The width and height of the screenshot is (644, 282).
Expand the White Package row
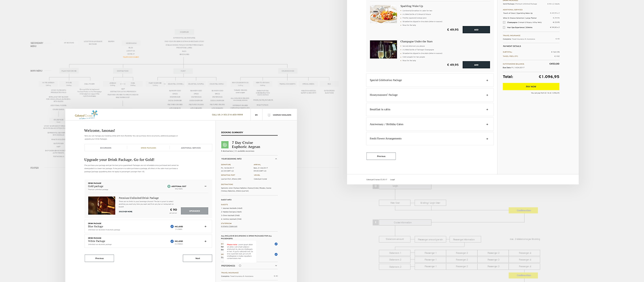[205, 241]
